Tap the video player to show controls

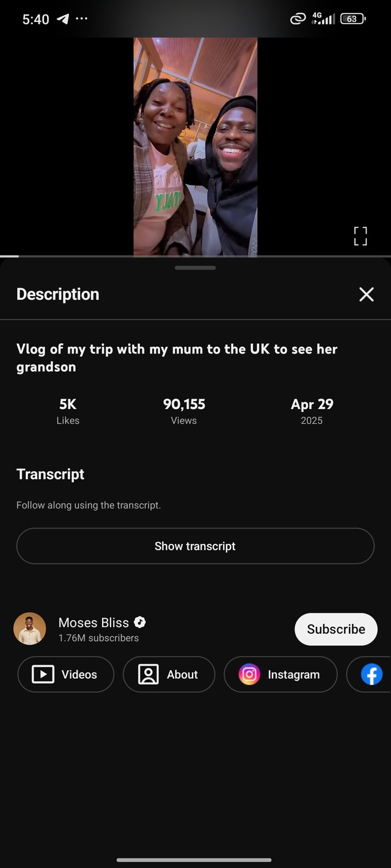[x=195, y=146]
